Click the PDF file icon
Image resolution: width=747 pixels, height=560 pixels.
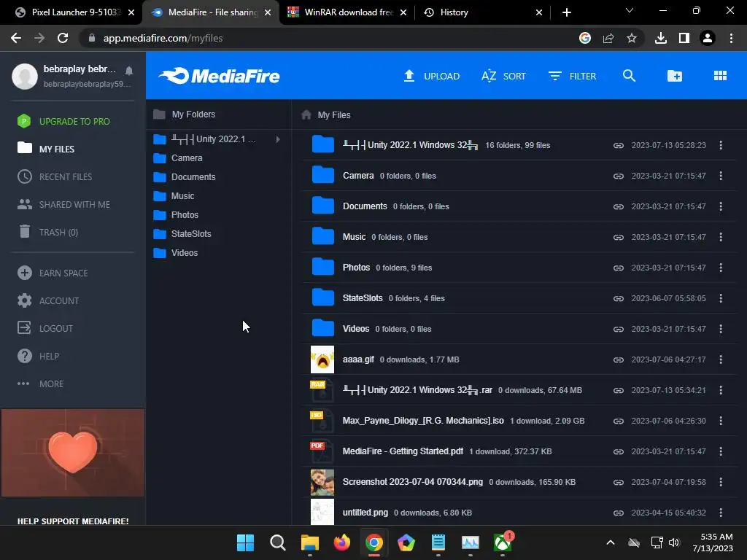click(x=322, y=451)
